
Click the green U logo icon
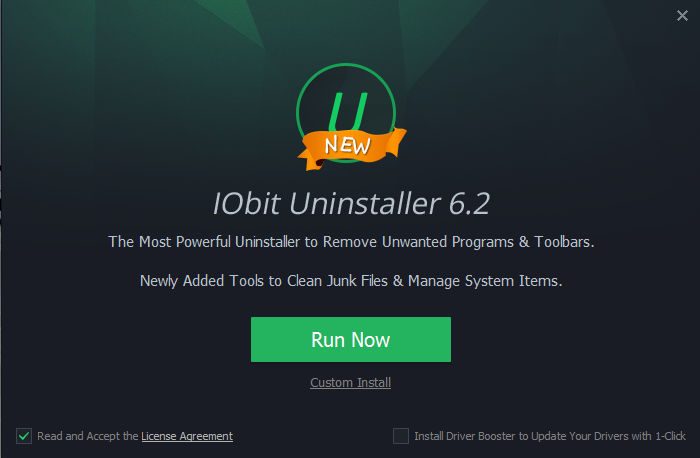[x=346, y=112]
